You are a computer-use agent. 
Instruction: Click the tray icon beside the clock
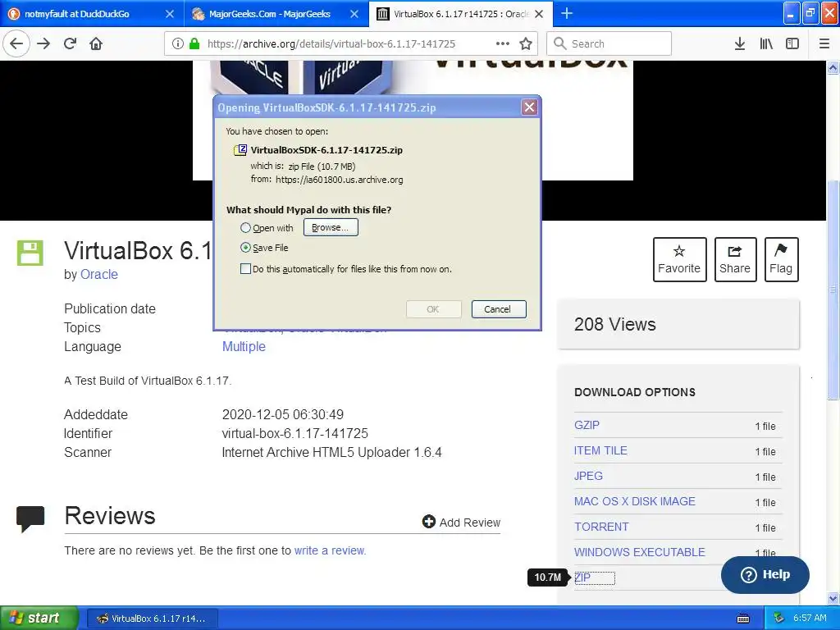point(779,618)
